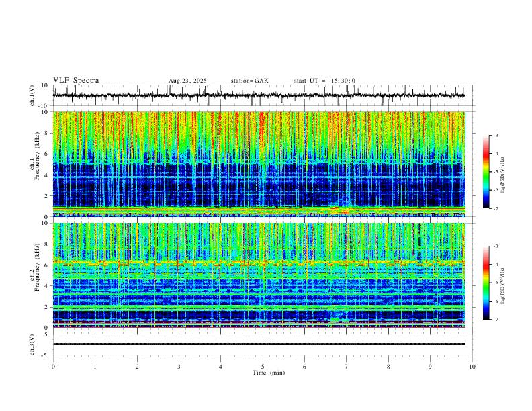Viewport: 532px width, 411px height.
Task: Select the "Aug.23, 2025" date text
Action: 187,81
